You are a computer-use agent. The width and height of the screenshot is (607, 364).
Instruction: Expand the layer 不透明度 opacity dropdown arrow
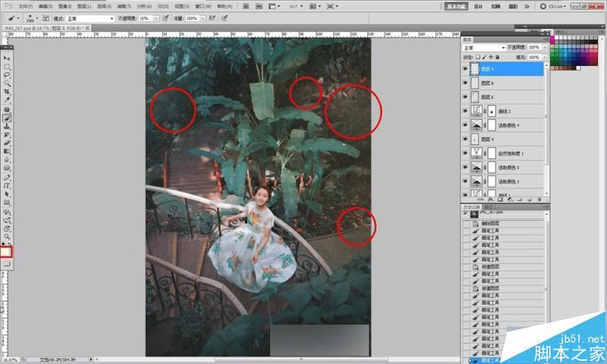(544, 48)
